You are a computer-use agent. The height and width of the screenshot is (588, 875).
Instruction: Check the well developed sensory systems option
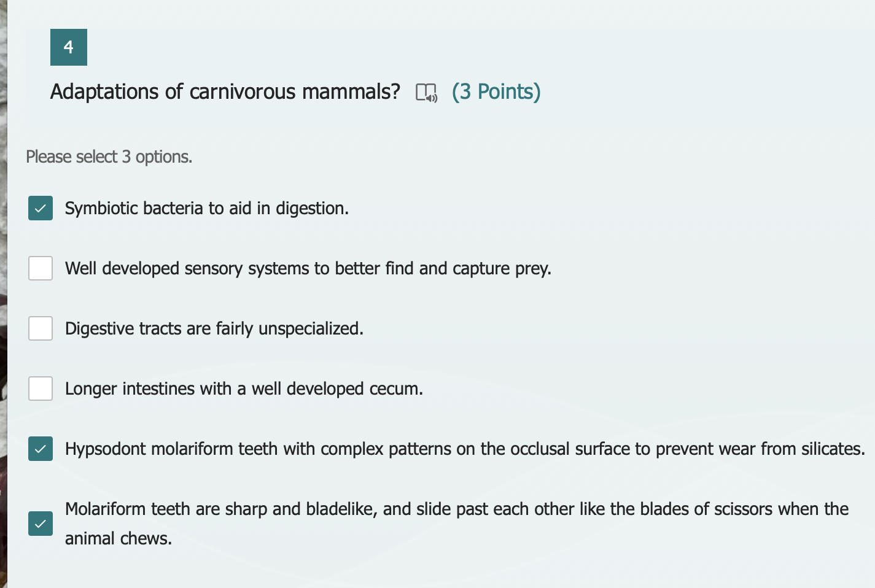[40, 268]
